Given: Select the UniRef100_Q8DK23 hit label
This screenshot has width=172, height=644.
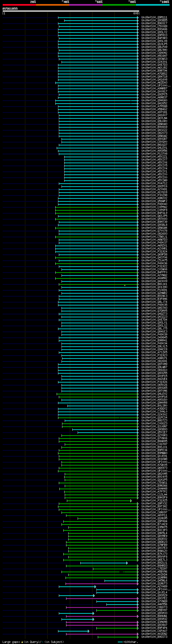Looking at the screenshot, I should (154, 542).
